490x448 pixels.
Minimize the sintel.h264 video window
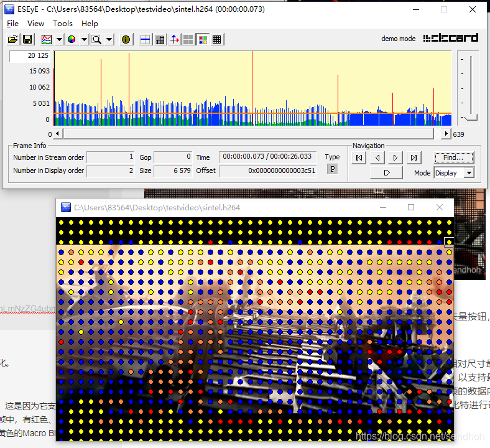tap(383, 207)
